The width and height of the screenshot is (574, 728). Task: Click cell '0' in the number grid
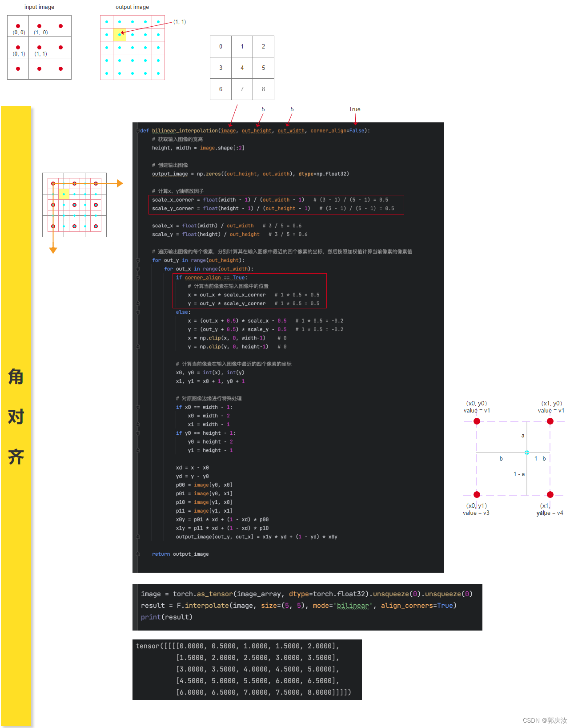221,47
